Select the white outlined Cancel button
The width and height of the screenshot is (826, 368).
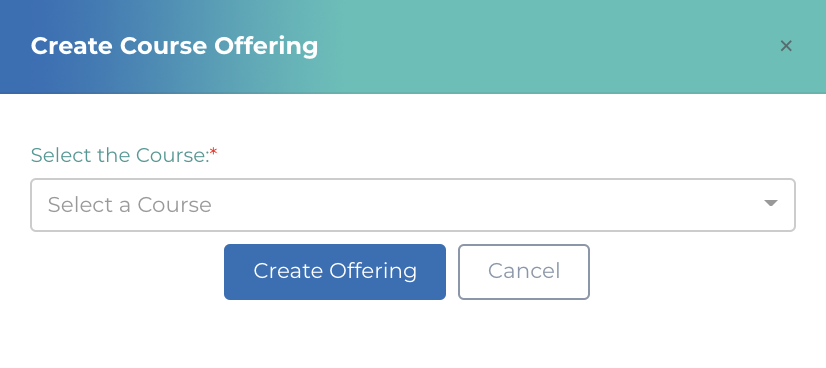[524, 272]
